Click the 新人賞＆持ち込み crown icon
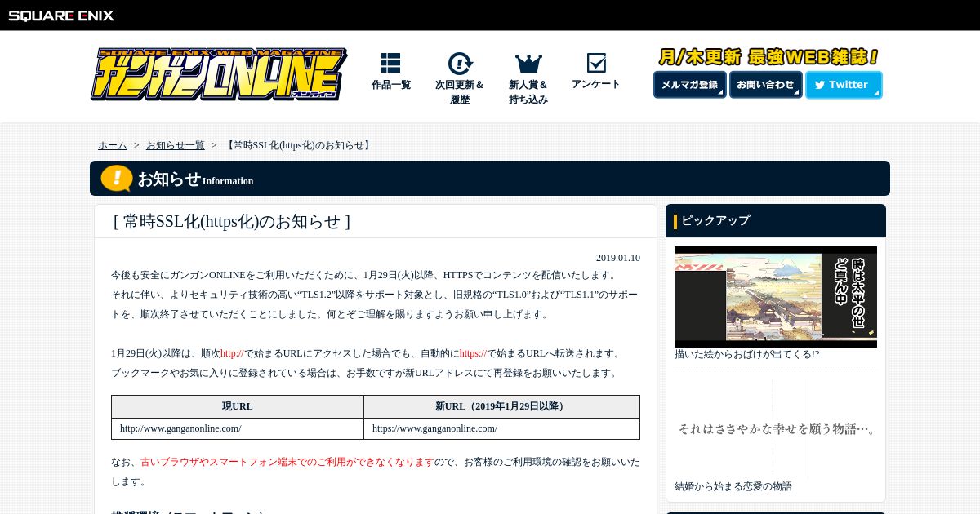Image resolution: width=980 pixels, height=514 pixels. coord(528,63)
